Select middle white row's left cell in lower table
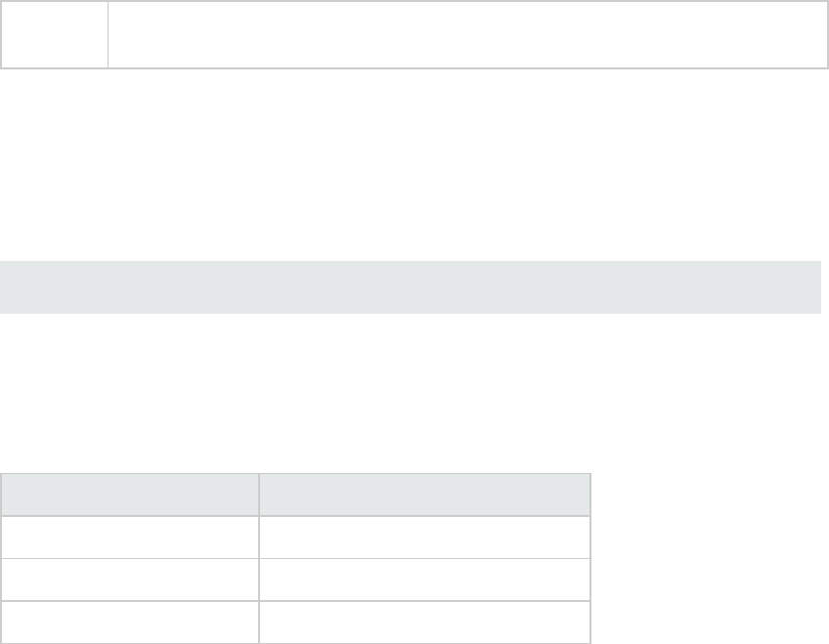The height and width of the screenshot is (644, 829). [x=129, y=579]
